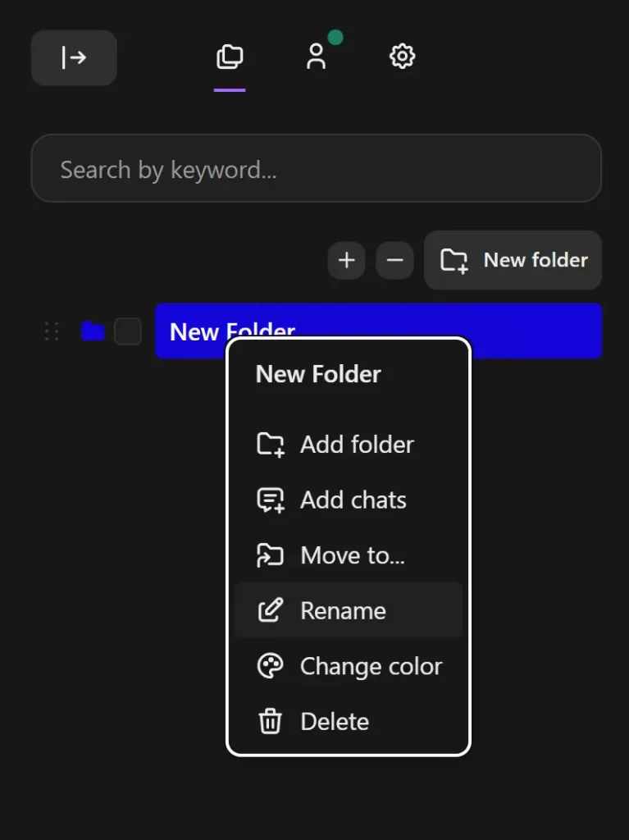Choose Add chats from the menu
629x840 pixels.
[353, 500]
